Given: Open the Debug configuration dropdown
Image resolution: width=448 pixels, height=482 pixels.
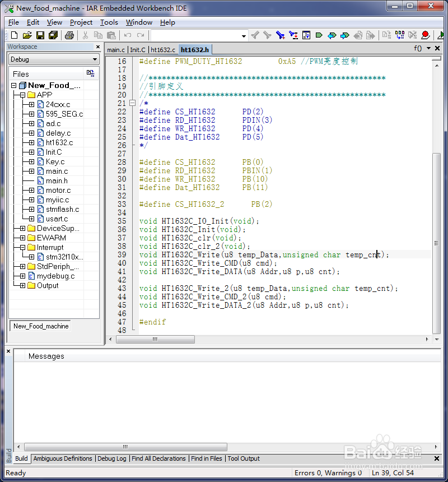Looking at the screenshot, I should (95, 59).
